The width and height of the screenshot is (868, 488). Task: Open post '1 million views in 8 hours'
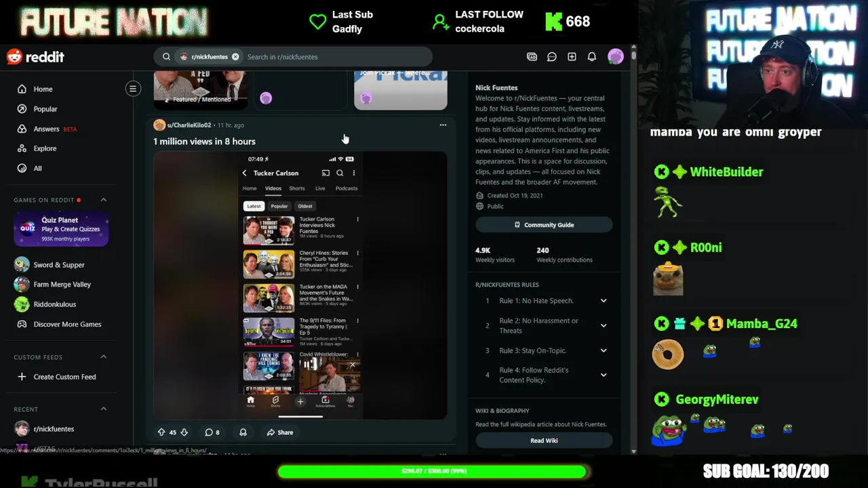tap(204, 142)
